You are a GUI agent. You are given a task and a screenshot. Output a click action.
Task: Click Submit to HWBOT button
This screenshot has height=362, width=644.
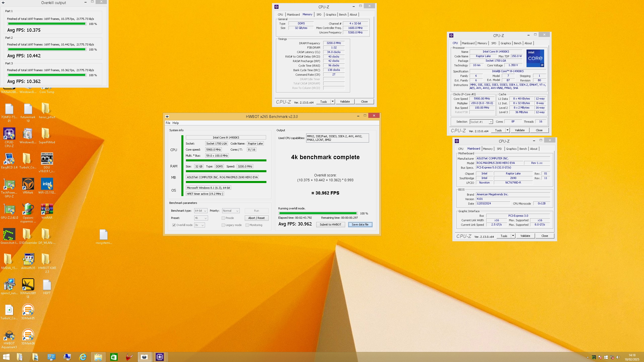coord(330,224)
